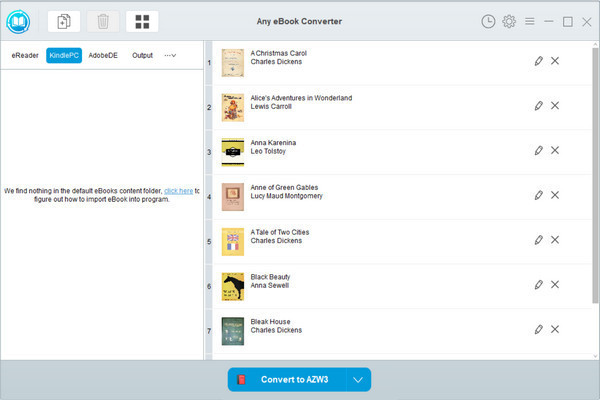Remove Anna Karenina from list
The image size is (600, 400).
click(x=555, y=150)
